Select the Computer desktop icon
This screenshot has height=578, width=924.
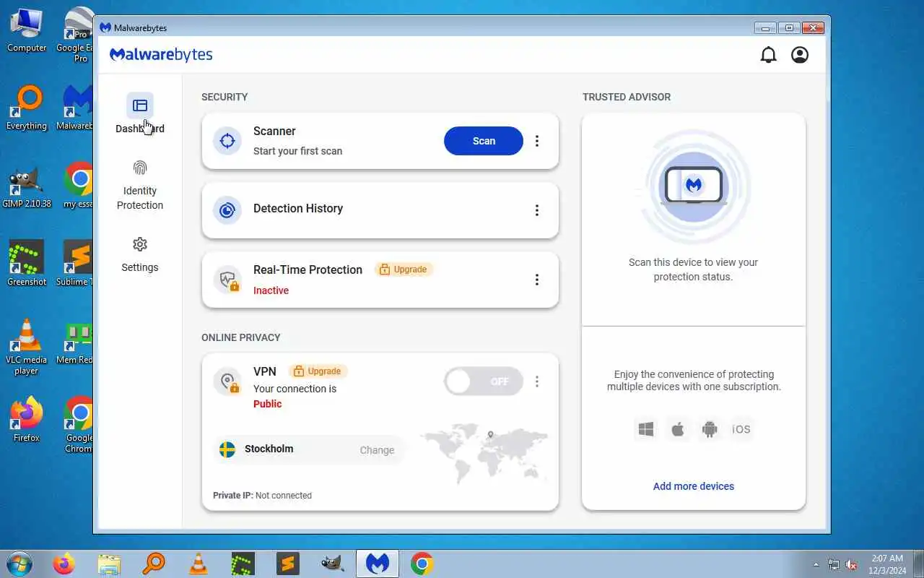pyautogui.click(x=27, y=30)
